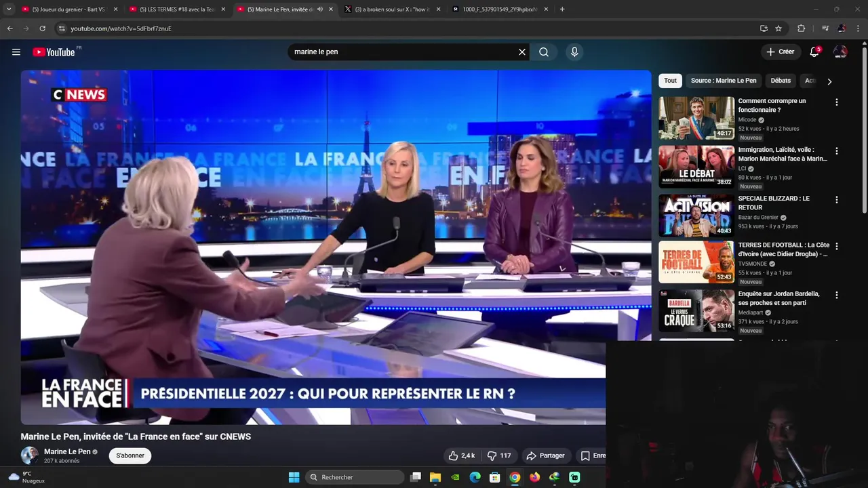The height and width of the screenshot is (488, 868).
Task: Open options for 'TERRES DE FOOTBALL' video
Action: (836, 247)
